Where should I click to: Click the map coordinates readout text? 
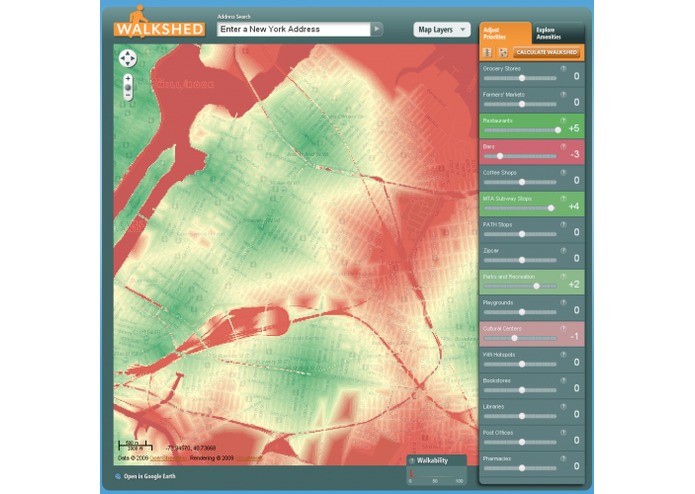click(191, 448)
